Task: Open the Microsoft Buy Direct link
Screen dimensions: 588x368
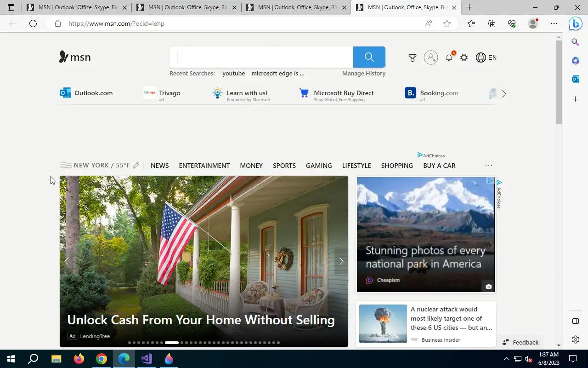Action: click(337, 94)
